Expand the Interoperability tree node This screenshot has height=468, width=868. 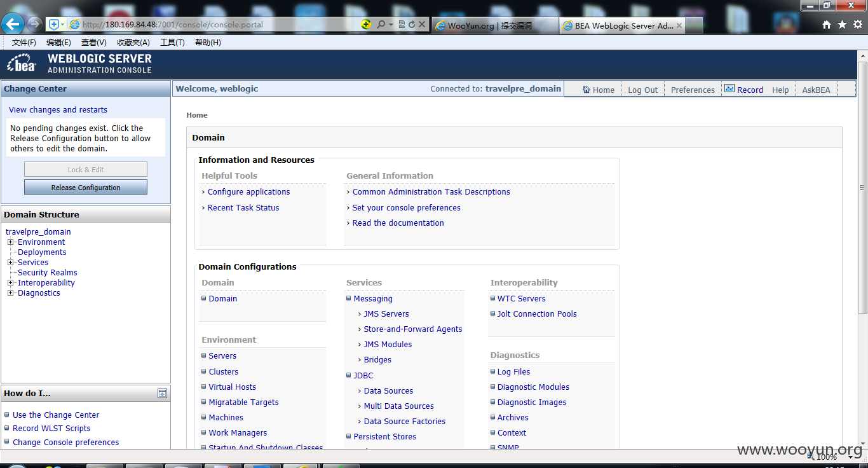point(10,283)
